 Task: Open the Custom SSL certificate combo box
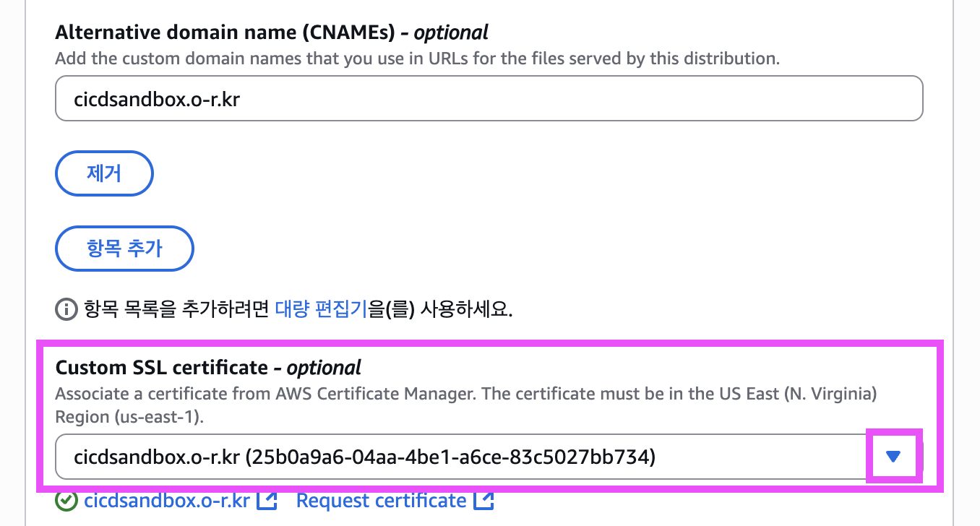coord(463,457)
